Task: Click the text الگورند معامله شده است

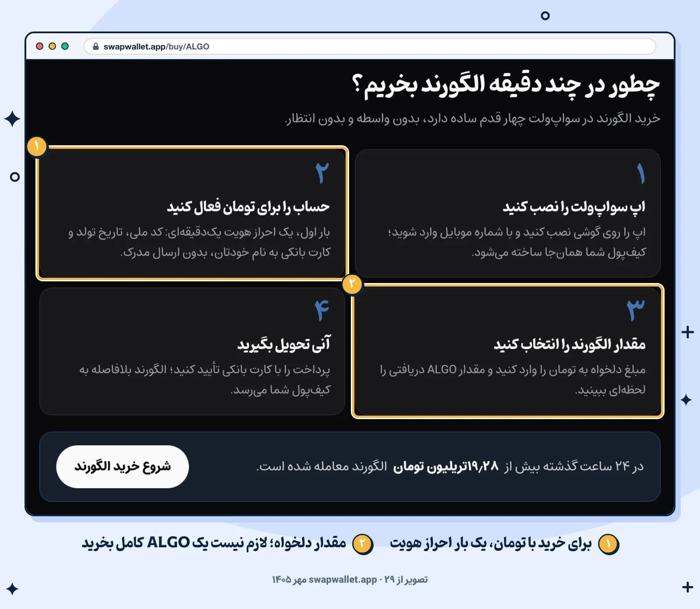Action: 322,466
